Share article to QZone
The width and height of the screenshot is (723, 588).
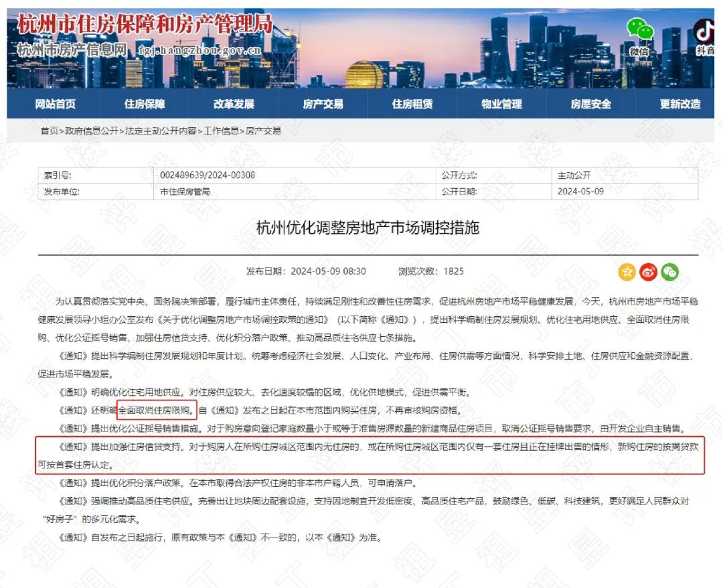pos(627,272)
